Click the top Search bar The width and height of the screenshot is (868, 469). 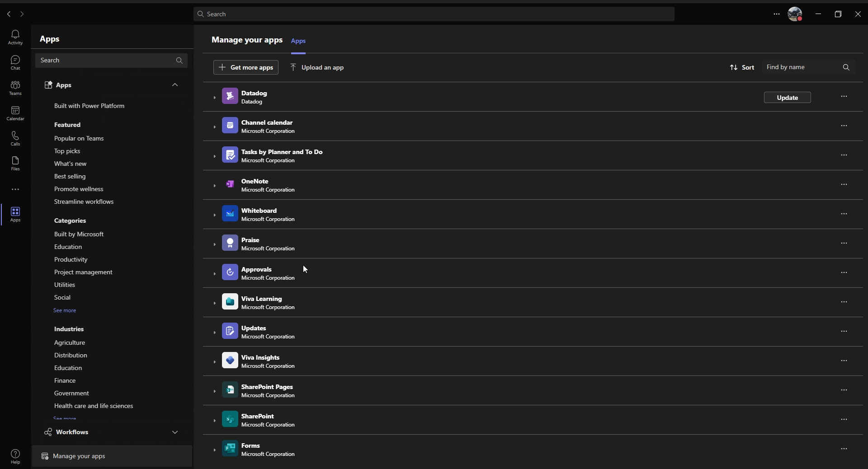click(434, 14)
